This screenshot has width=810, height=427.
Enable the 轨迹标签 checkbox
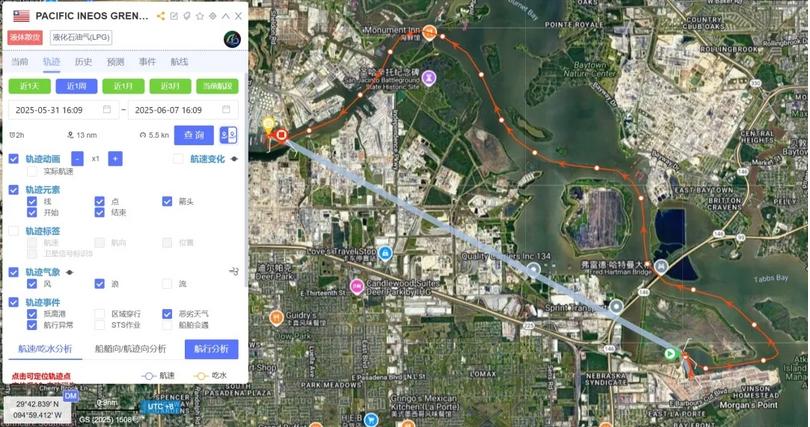pos(14,231)
